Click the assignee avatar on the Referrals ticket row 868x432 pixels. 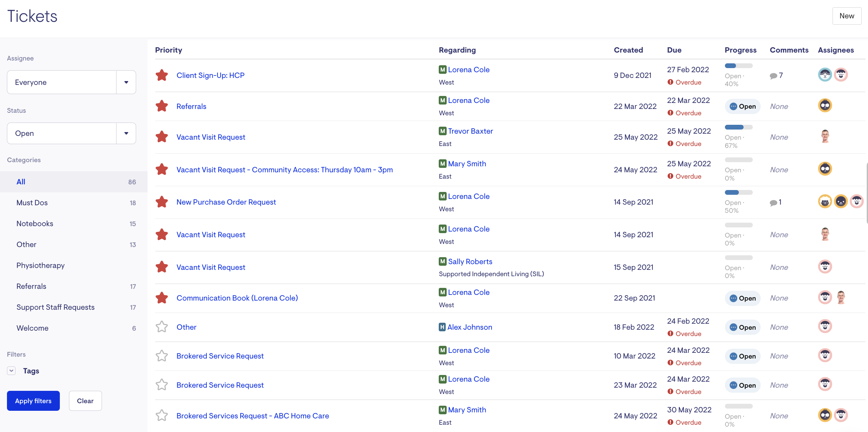(825, 106)
